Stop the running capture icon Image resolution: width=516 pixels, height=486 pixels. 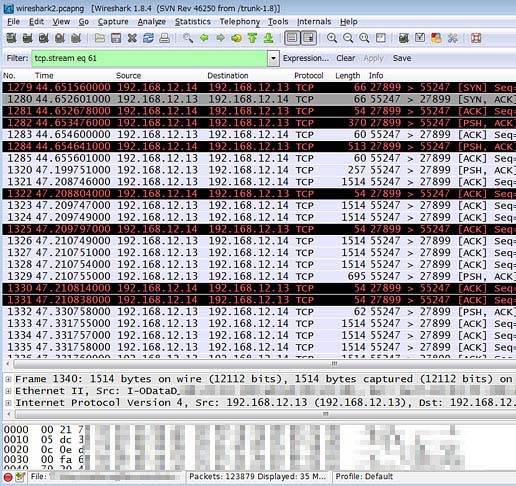[x=60, y=38]
